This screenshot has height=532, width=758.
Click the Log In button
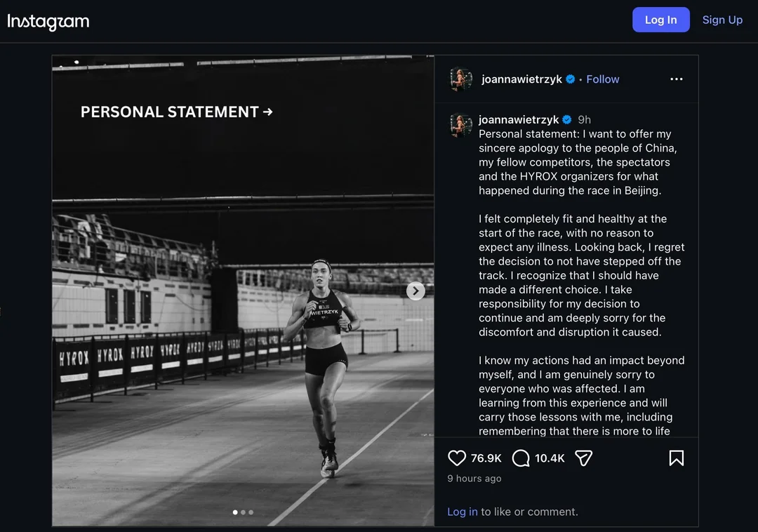[x=661, y=20]
